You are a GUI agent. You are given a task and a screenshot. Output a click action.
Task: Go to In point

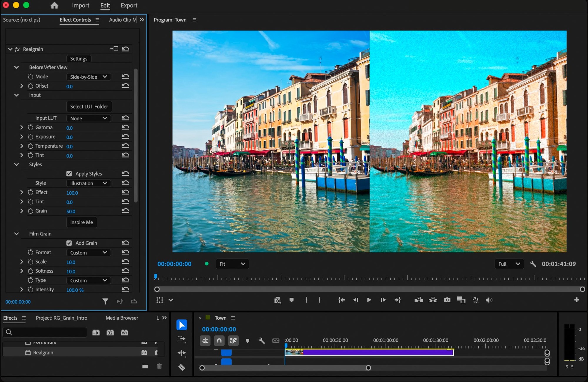[x=341, y=300]
